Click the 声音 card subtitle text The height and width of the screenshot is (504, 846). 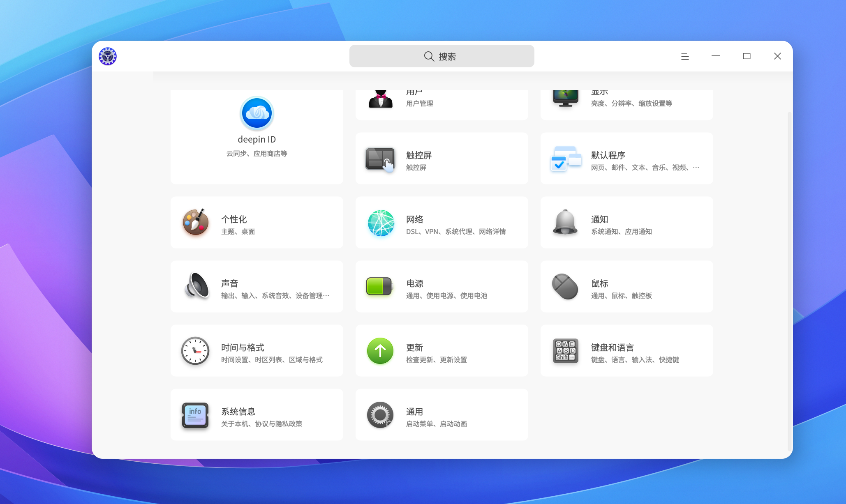[x=275, y=296]
